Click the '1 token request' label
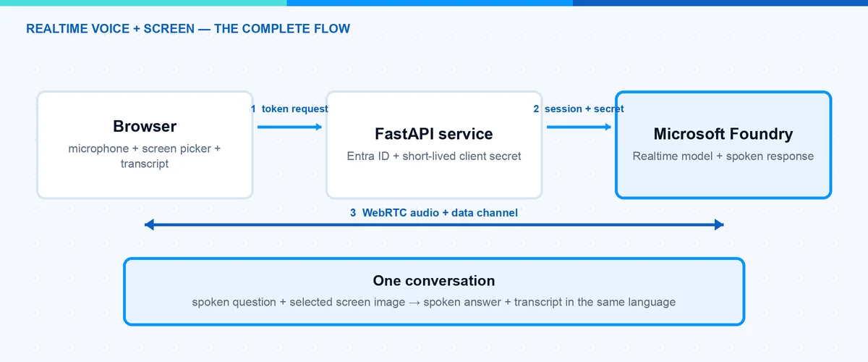Image resolution: width=868 pixels, height=362 pixels. pos(289,109)
